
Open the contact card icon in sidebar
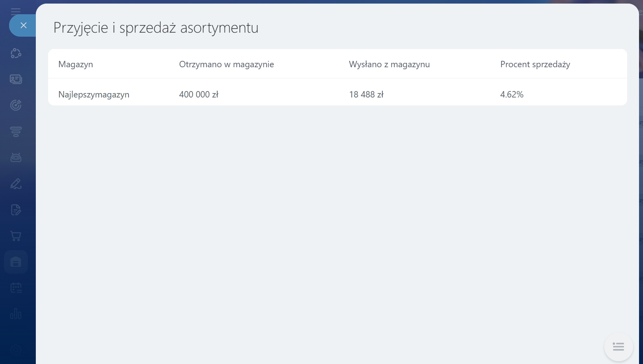16,79
